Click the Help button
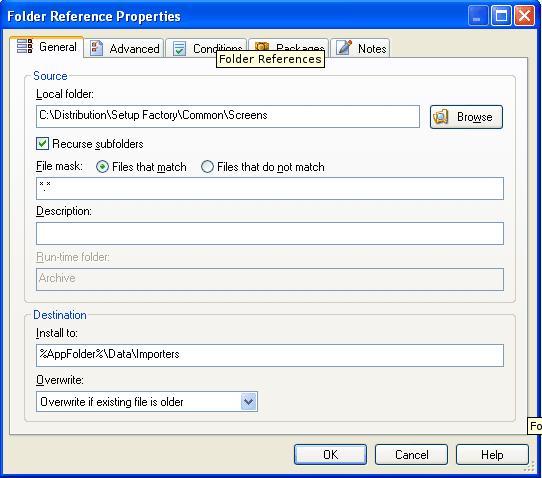This screenshot has height=478, width=542. (x=492, y=454)
